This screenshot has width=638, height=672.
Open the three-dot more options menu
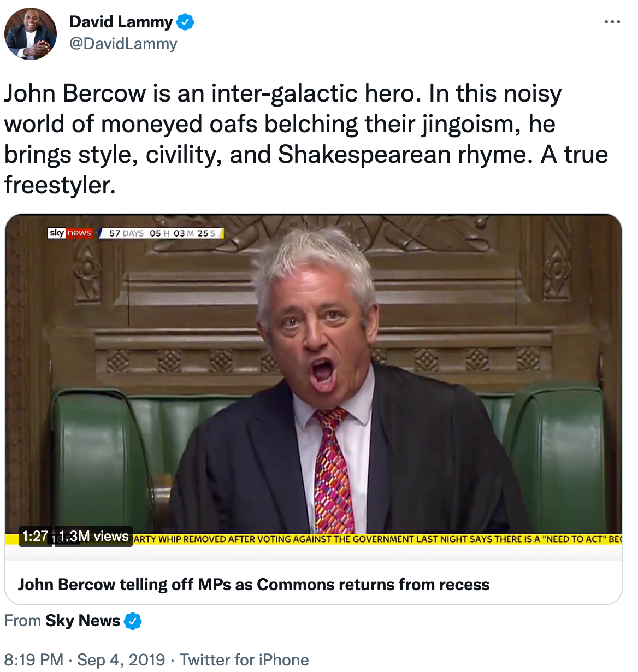click(612, 22)
